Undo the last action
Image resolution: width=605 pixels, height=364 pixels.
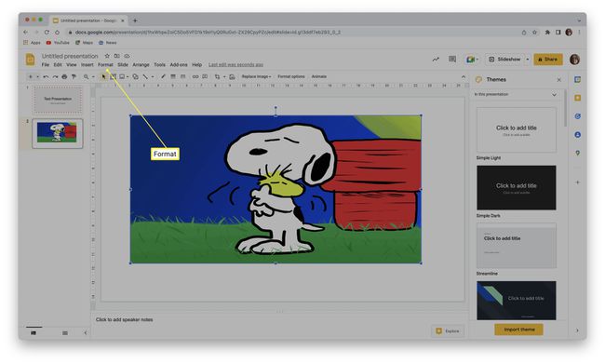click(46, 77)
